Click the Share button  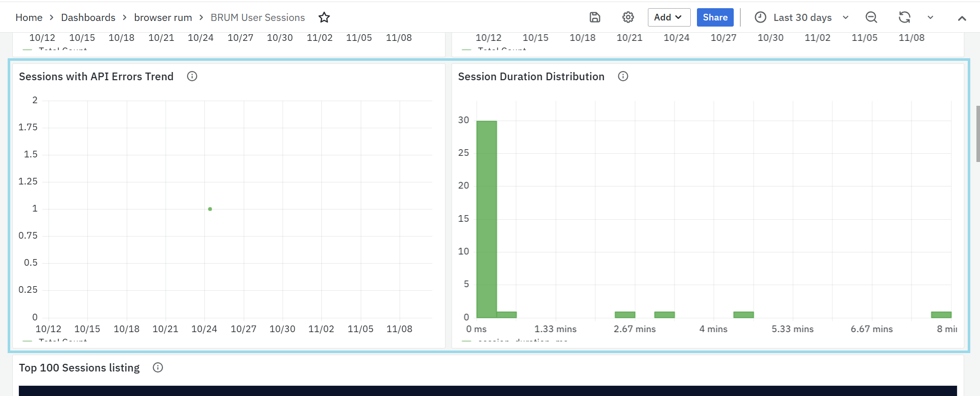[x=715, y=17]
